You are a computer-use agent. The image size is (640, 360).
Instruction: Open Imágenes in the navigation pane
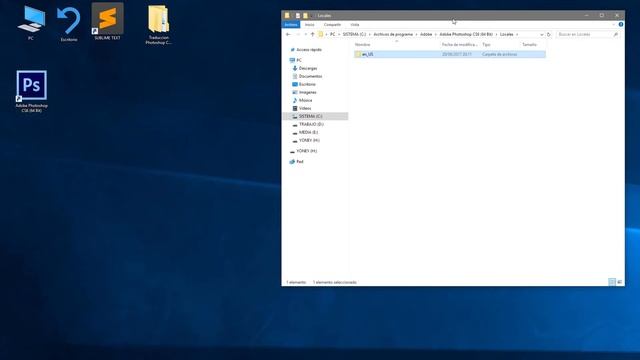coord(307,92)
